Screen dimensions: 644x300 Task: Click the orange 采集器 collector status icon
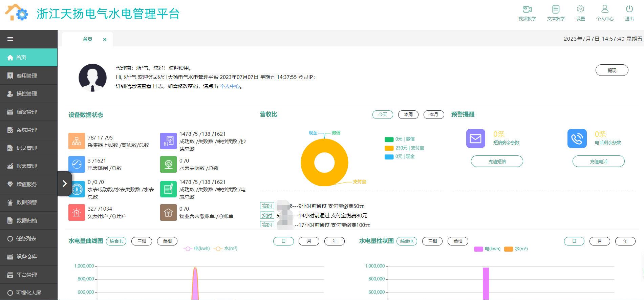[x=77, y=141]
